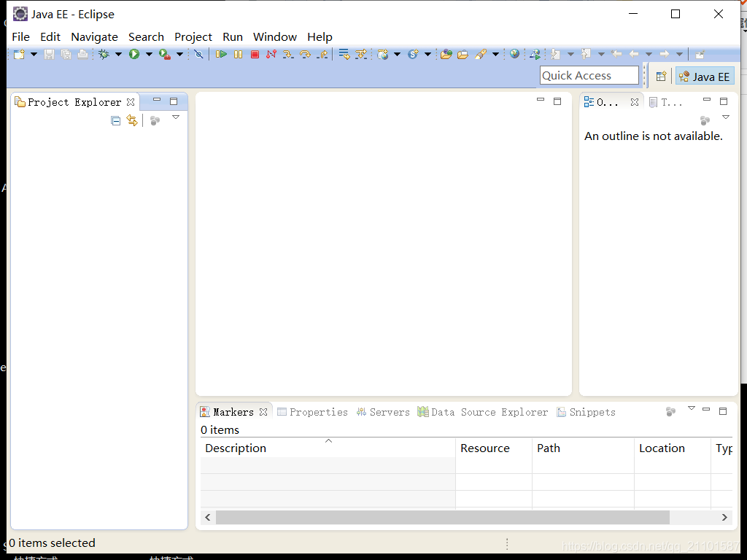747x560 pixels.
Task: Open the Outline view menu triangle
Action: (x=725, y=117)
